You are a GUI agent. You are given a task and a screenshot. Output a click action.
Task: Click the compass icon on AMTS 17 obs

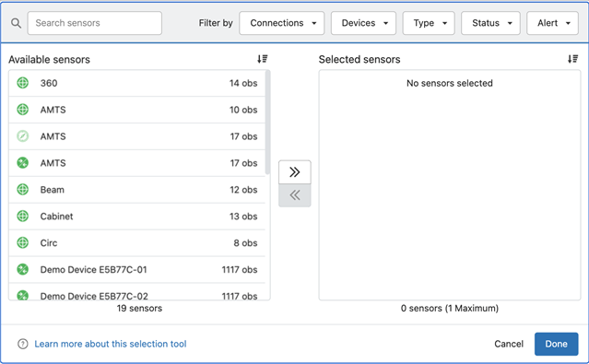click(23, 136)
